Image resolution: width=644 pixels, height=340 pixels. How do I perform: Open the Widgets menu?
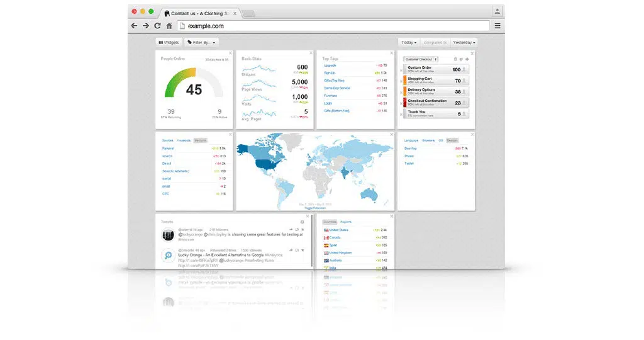coord(169,42)
